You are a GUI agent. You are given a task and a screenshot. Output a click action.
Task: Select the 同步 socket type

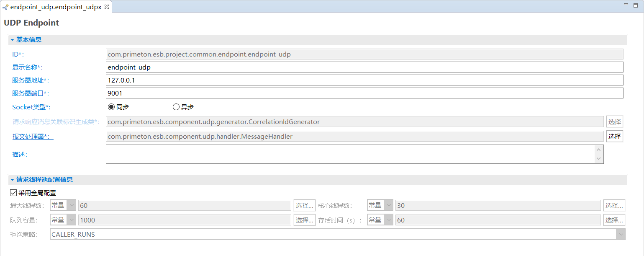coord(111,107)
